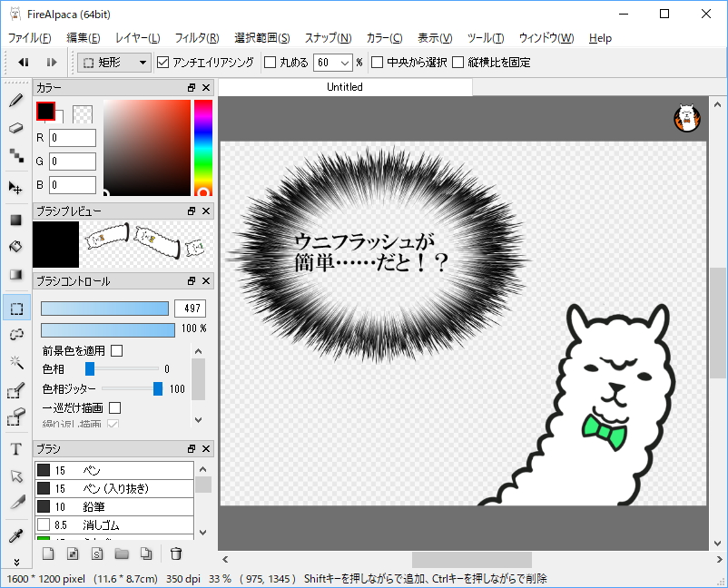The image size is (728, 588).
Task: Close the カラー panel
Action: (207, 88)
